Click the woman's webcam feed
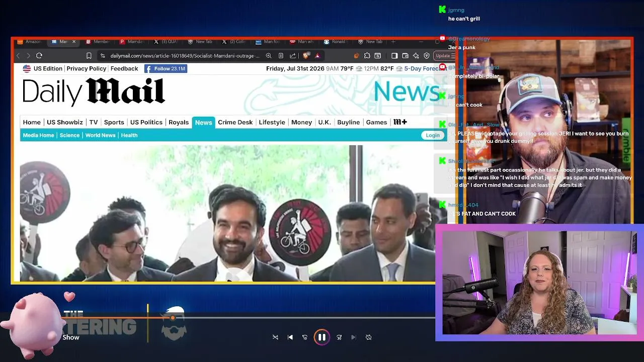The height and width of the screenshot is (362, 644). tap(539, 282)
